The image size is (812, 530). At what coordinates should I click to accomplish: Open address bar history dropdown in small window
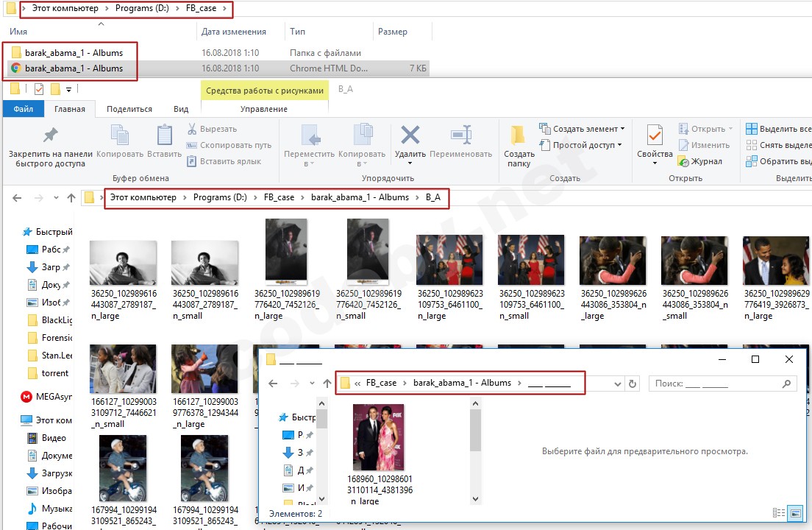tap(616, 384)
